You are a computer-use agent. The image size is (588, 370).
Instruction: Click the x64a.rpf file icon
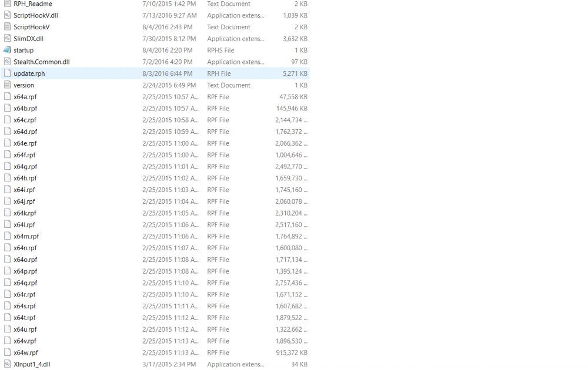click(x=7, y=96)
